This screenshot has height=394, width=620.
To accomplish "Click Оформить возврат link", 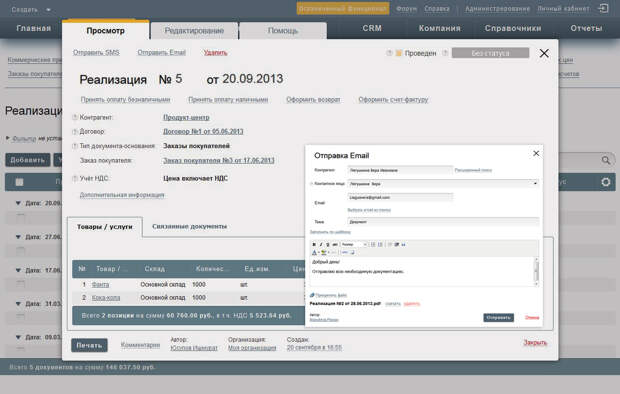I will click(313, 99).
